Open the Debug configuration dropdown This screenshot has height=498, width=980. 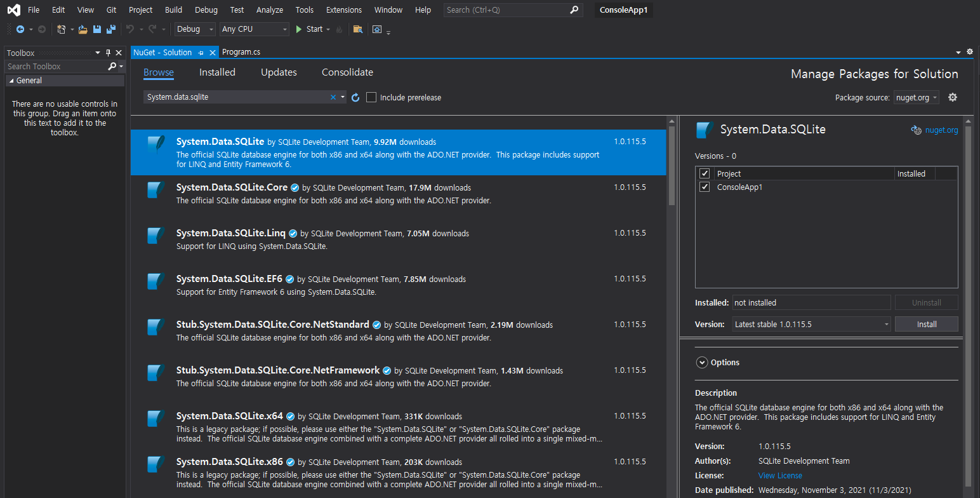(x=194, y=29)
